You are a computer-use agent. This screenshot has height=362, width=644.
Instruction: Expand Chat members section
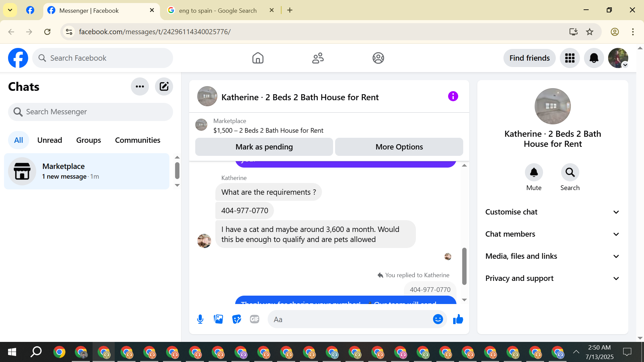(x=552, y=234)
